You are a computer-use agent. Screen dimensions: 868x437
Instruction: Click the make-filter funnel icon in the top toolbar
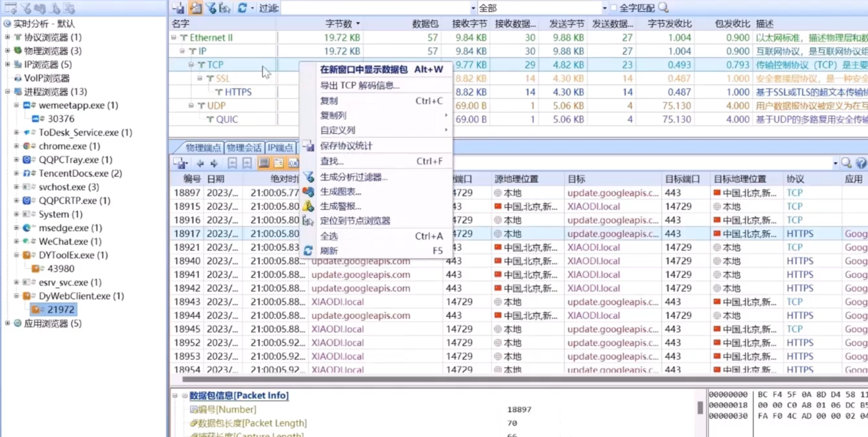tap(211, 8)
